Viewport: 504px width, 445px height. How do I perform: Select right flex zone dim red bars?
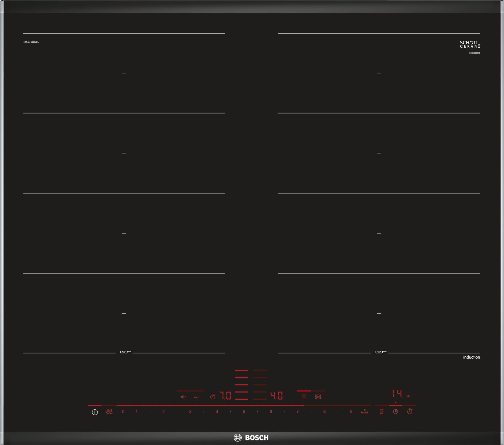pos(260,385)
